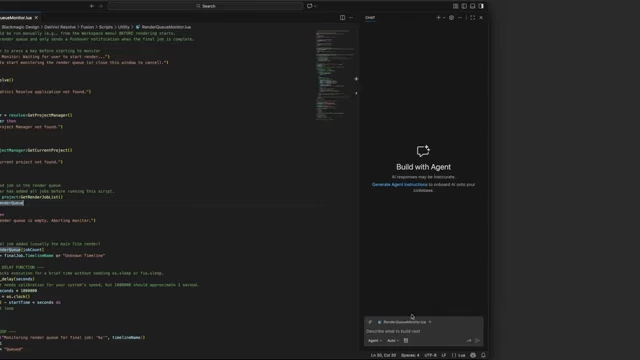Click Fusion breadcrumb segment
The image size is (640, 360).
[87, 27]
